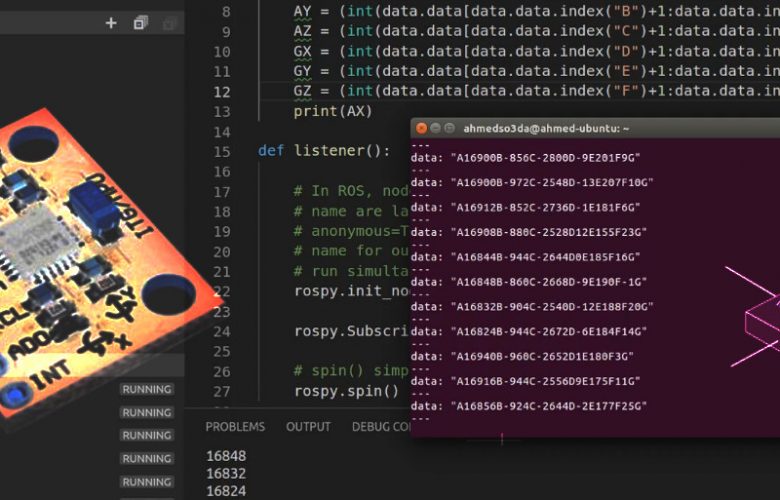Click line number 22 in the gutter

pyautogui.click(x=222, y=292)
